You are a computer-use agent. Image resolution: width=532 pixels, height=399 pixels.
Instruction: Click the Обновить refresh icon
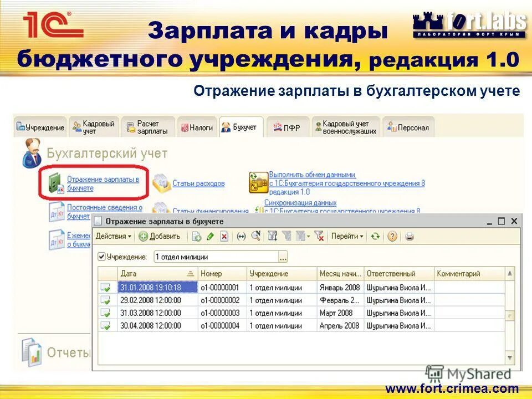click(x=375, y=237)
